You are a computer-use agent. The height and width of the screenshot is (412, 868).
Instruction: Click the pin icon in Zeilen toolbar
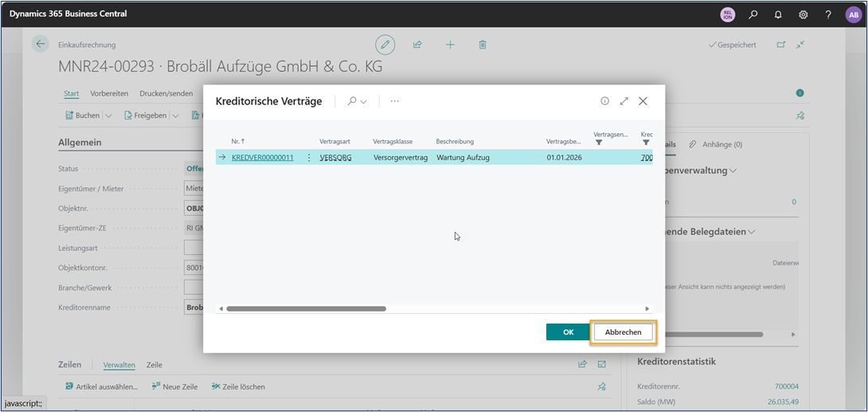pyautogui.click(x=602, y=386)
